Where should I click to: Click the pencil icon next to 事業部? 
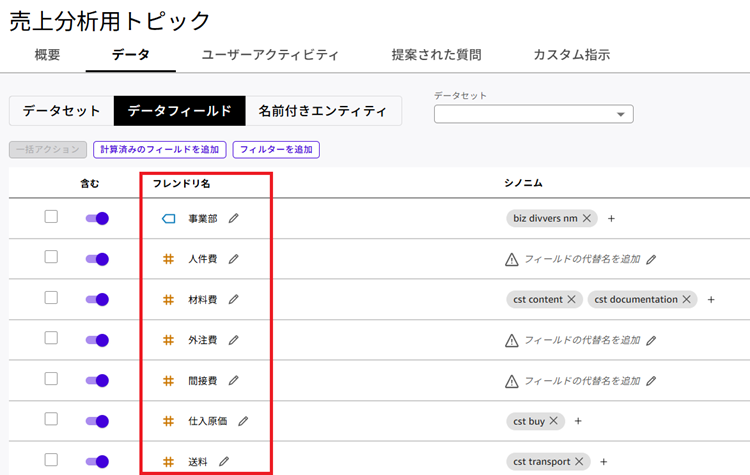click(233, 218)
